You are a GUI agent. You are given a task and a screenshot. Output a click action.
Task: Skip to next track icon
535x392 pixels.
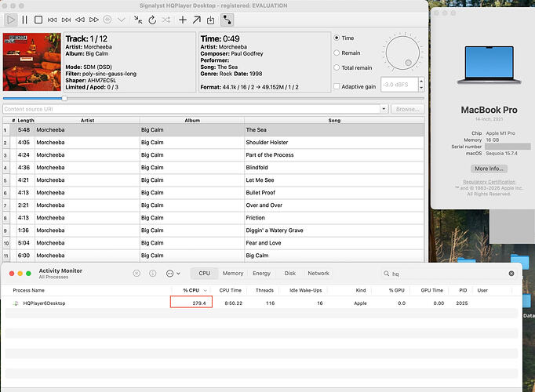click(66, 20)
